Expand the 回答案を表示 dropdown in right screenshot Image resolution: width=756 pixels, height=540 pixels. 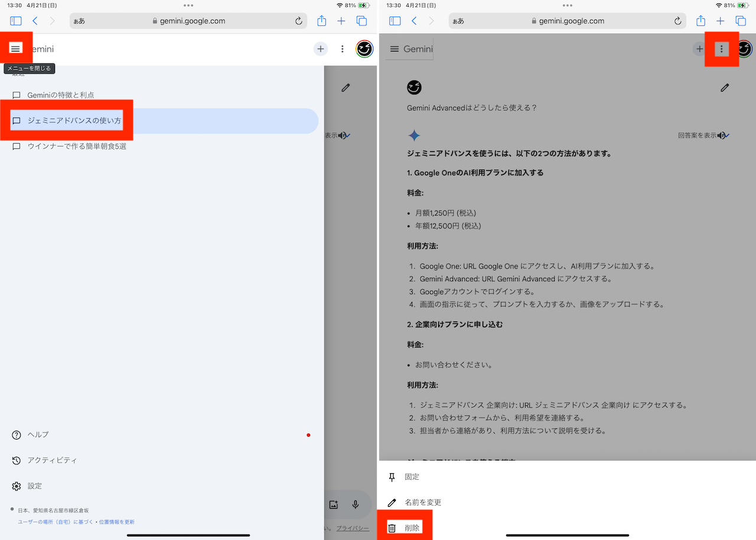(703, 135)
